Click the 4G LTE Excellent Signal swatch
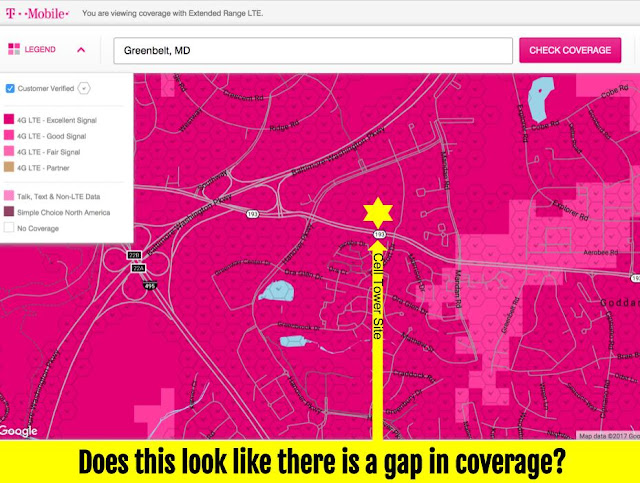The width and height of the screenshot is (640, 483). 9,119
